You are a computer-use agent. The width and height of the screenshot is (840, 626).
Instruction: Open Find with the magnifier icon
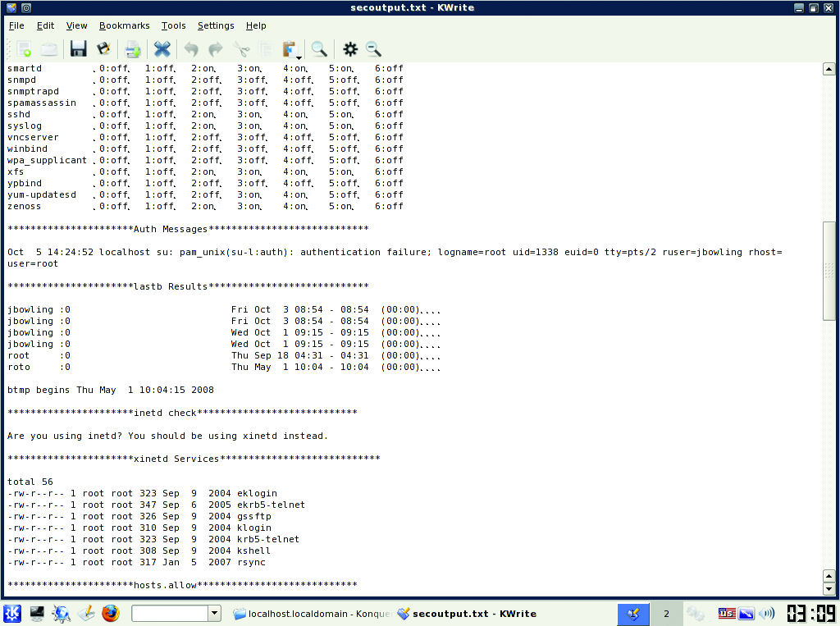click(x=318, y=49)
